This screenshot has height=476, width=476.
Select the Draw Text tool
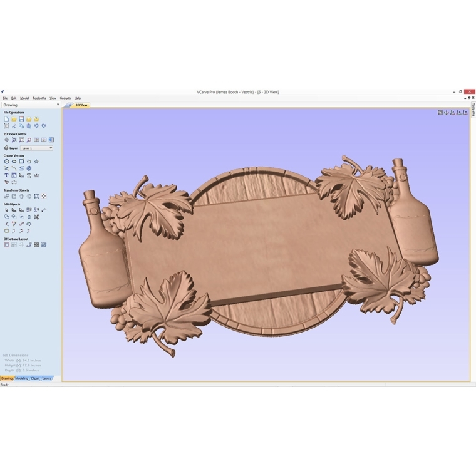tap(6, 175)
